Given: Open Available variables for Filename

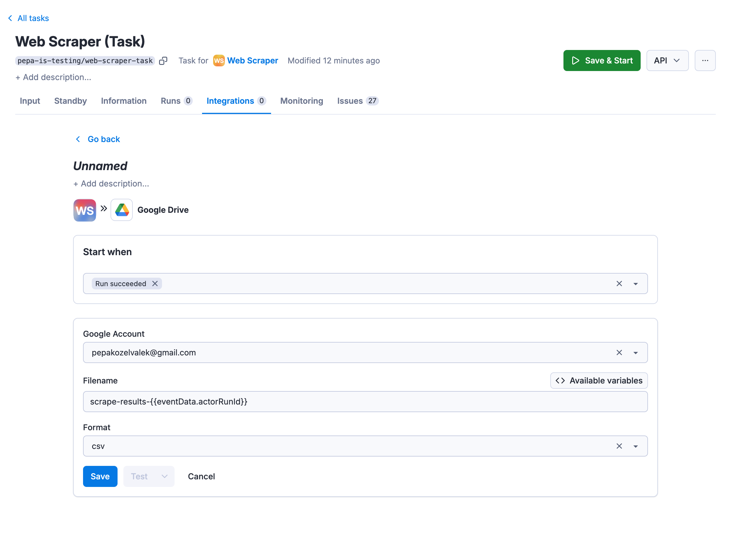Looking at the screenshot, I should (599, 380).
